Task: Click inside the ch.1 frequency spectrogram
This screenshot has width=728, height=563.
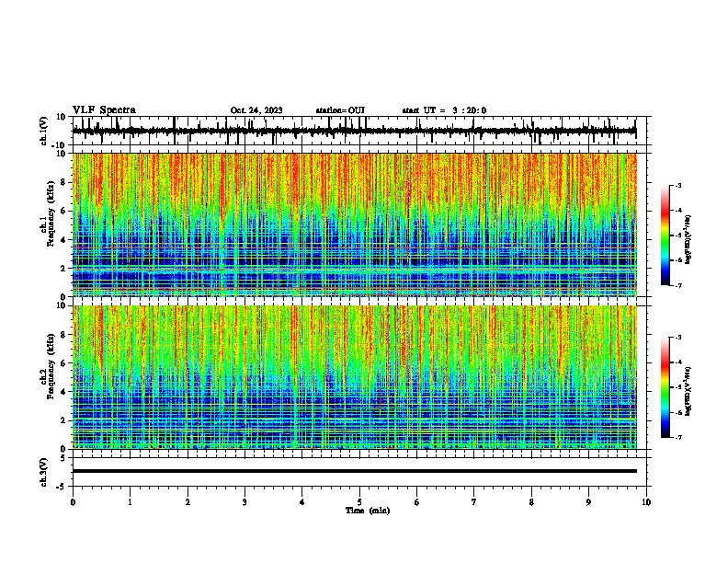Action: [354, 224]
